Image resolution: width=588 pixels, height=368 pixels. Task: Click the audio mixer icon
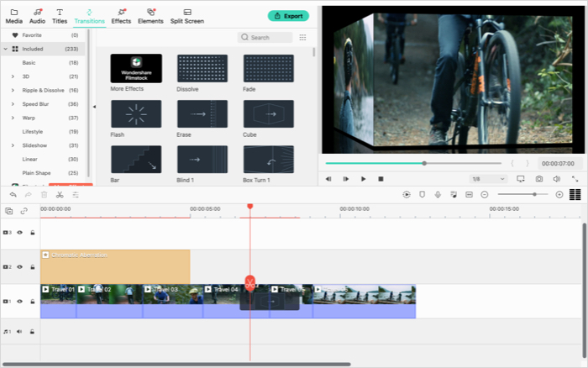(454, 194)
